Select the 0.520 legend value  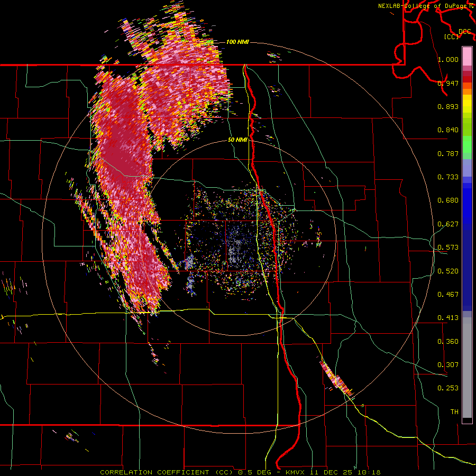coord(448,271)
